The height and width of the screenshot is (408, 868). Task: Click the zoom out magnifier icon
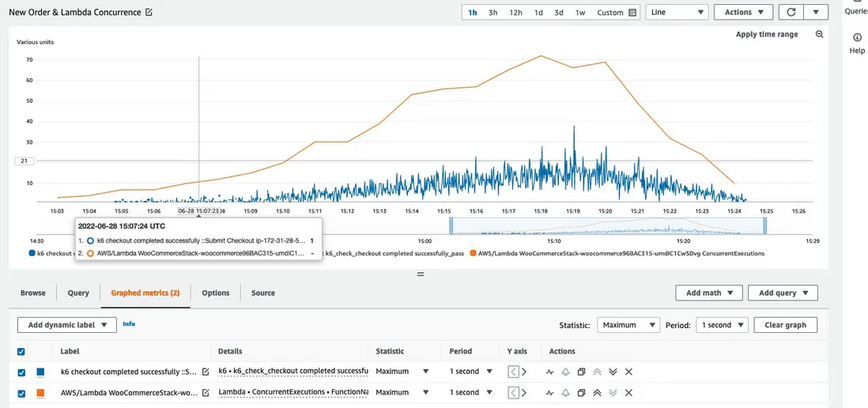(x=820, y=35)
